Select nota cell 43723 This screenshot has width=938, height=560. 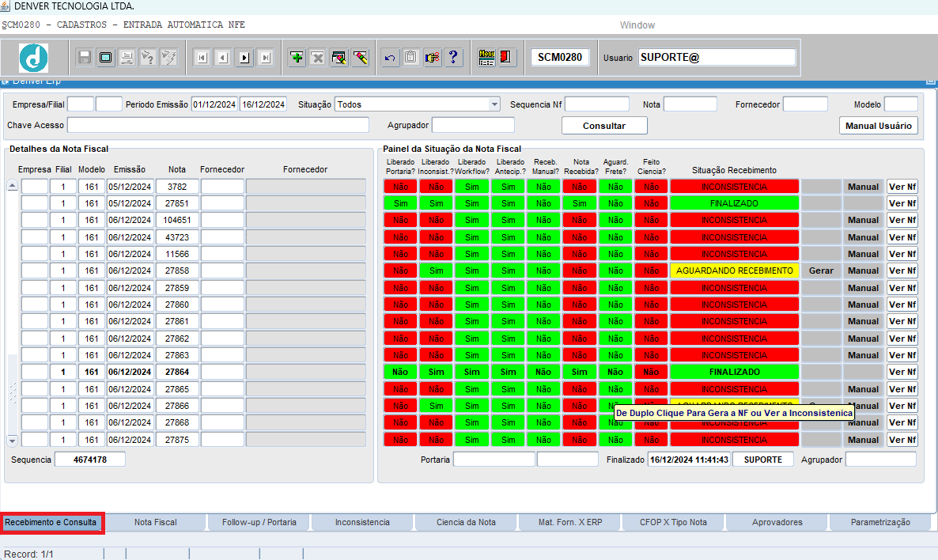click(x=177, y=237)
